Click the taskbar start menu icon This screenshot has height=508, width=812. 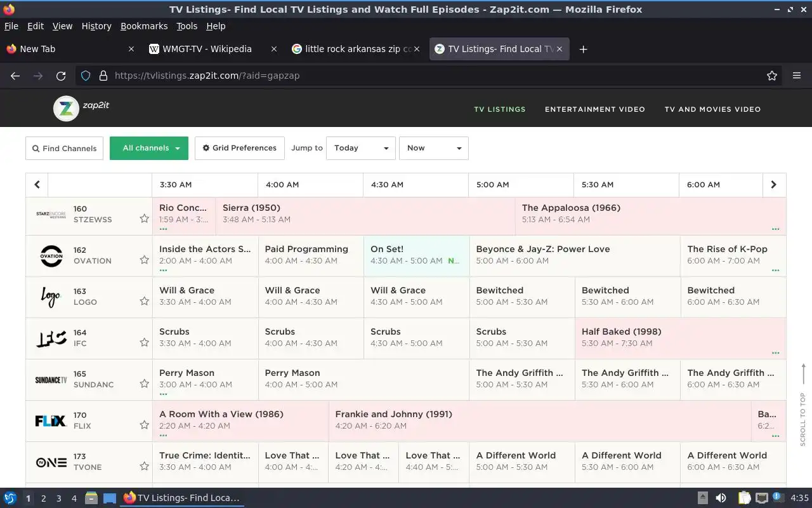[x=10, y=498]
